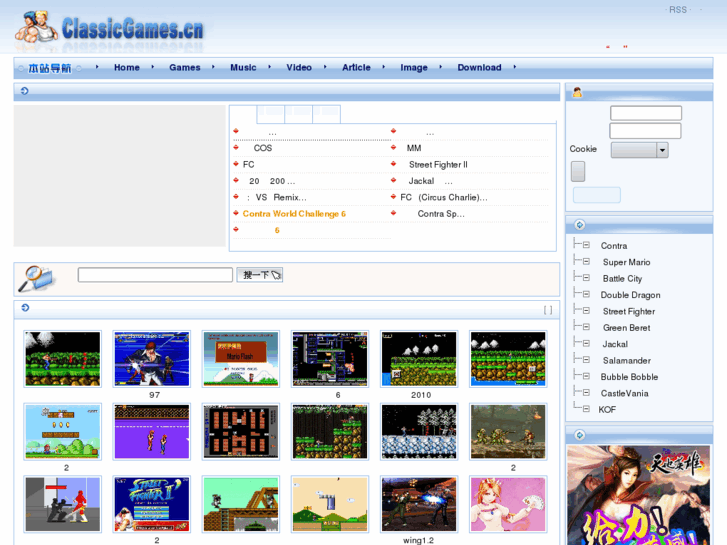Collapse the Super Mario tree node
727x545 pixels.
click(586, 262)
